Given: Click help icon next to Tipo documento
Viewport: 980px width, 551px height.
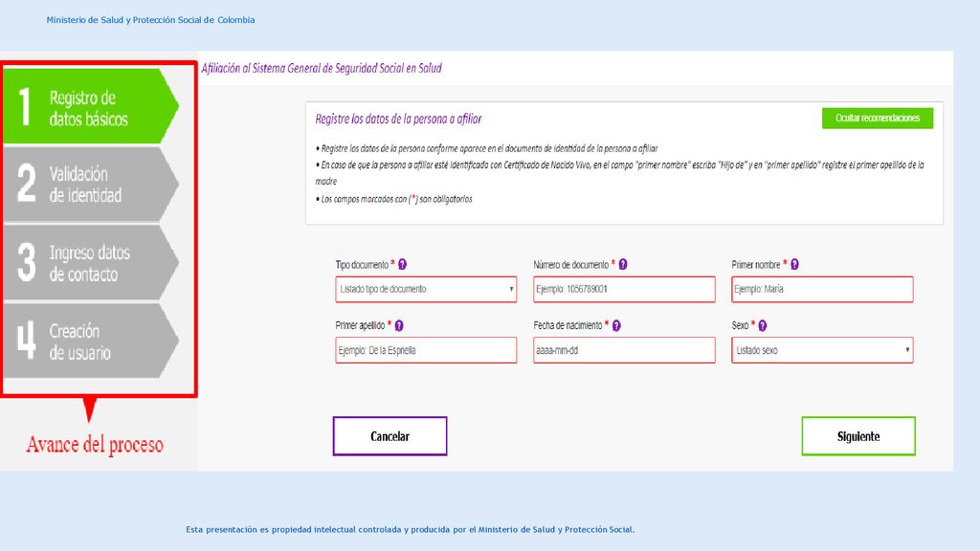Looking at the screenshot, I should point(403,264).
